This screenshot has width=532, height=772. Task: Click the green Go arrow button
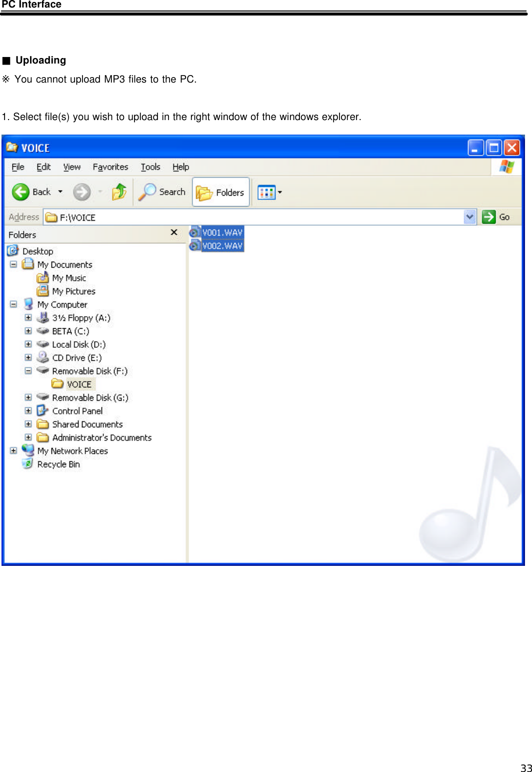coord(488,217)
